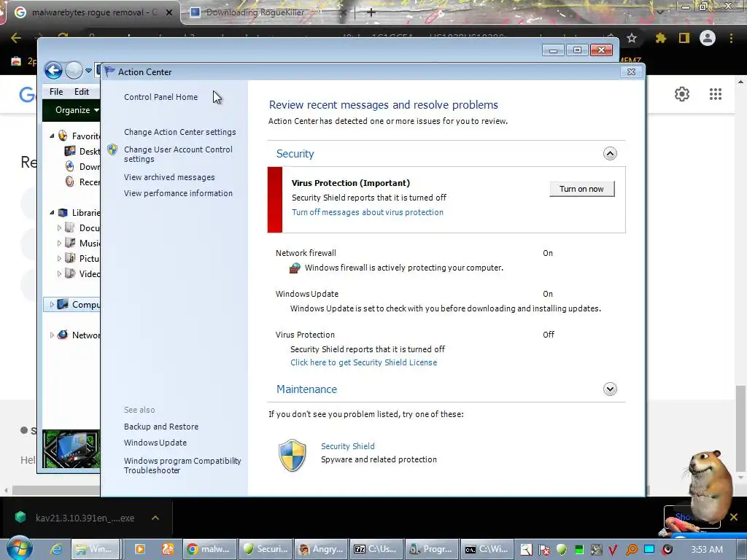Close the malwarebytes rogue removal tab

169,12
